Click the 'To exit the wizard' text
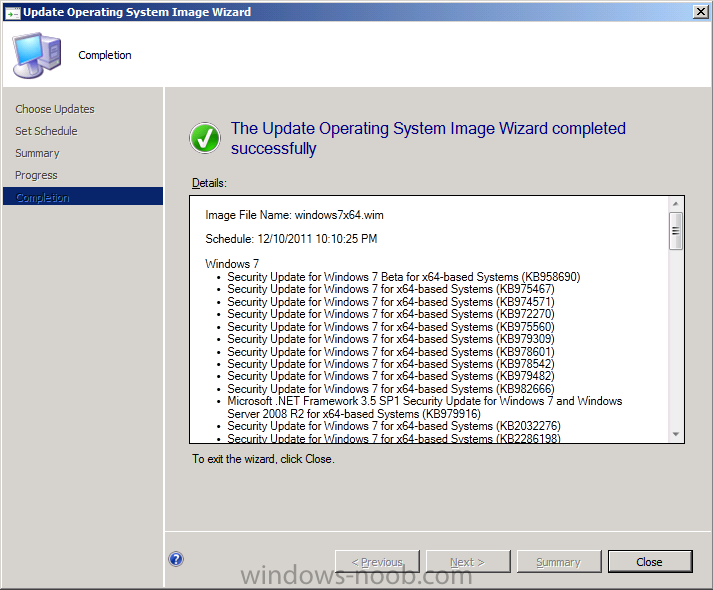 (263, 459)
